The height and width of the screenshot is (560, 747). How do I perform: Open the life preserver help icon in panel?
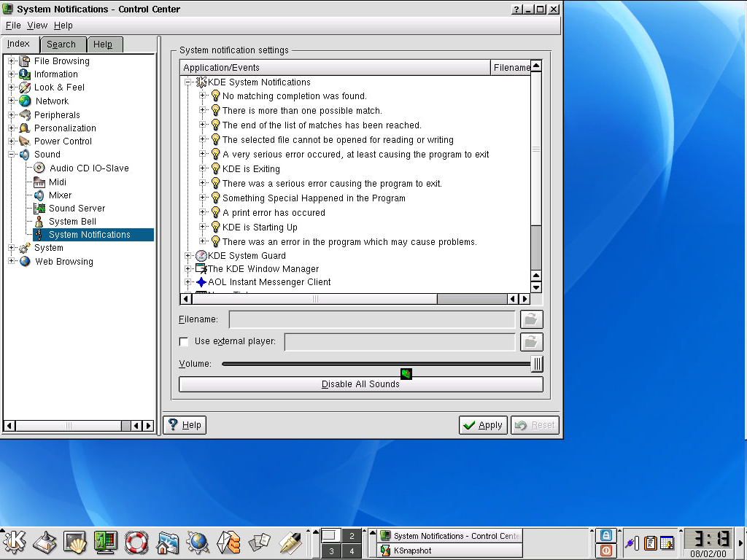[x=136, y=542]
